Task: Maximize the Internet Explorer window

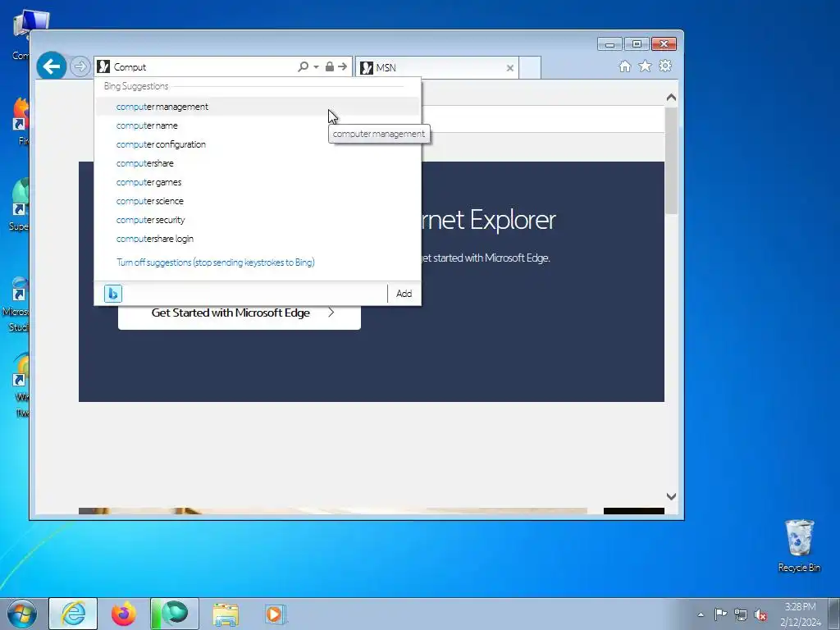Action: [x=637, y=44]
